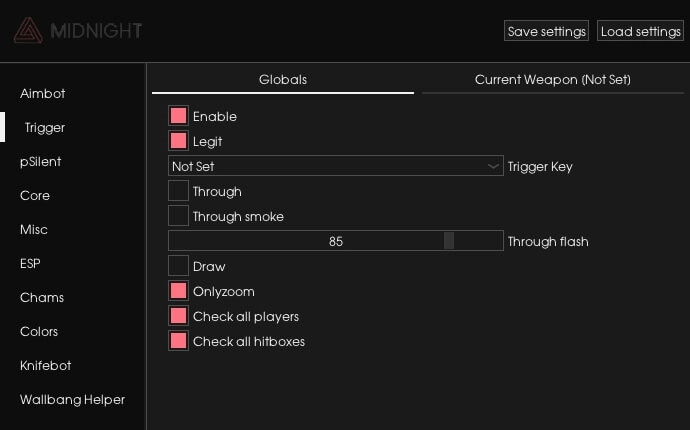Image resolution: width=690 pixels, height=430 pixels.
Task: Uncheck the Onlyzoom option
Action: 179,291
